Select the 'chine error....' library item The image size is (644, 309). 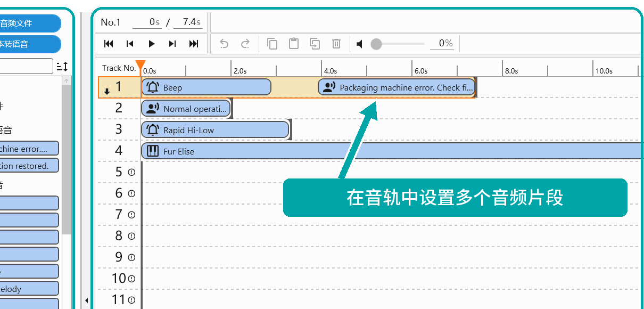pyautogui.click(x=29, y=149)
